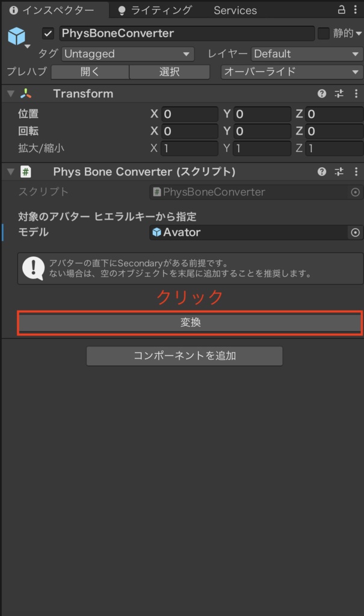Image resolution: width=364 pixels, height=616 pixels.
Task: Click the Phys Bone Converter script icon
Action: coord(26,171)
